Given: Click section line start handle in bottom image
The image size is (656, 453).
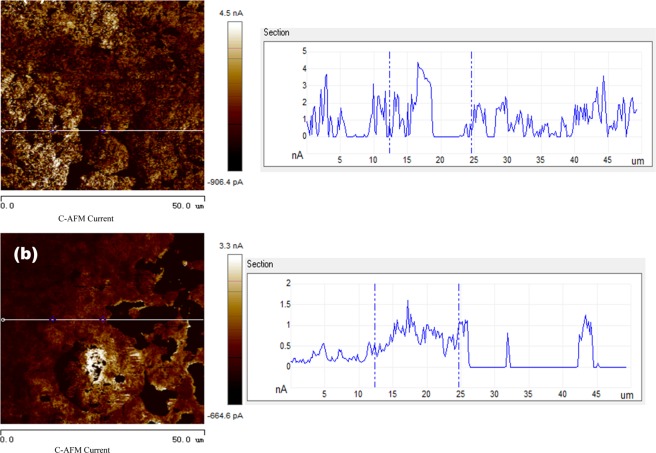Looking at the screenshot, I should [3, 320].
